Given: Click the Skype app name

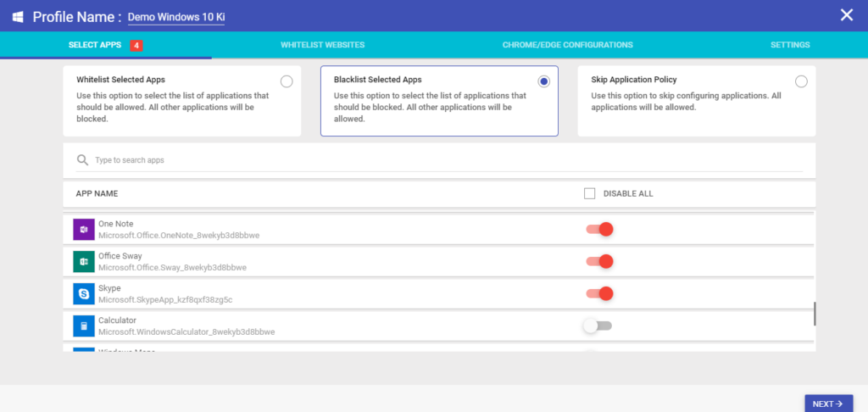Looking at the screenshot, I should [109, 288].
